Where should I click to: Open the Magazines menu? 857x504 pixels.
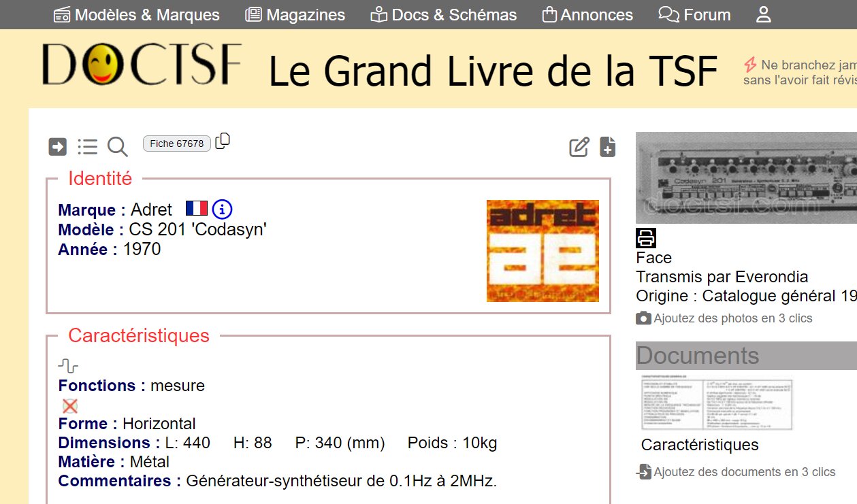pyautogui.click(x=295, y=14)
